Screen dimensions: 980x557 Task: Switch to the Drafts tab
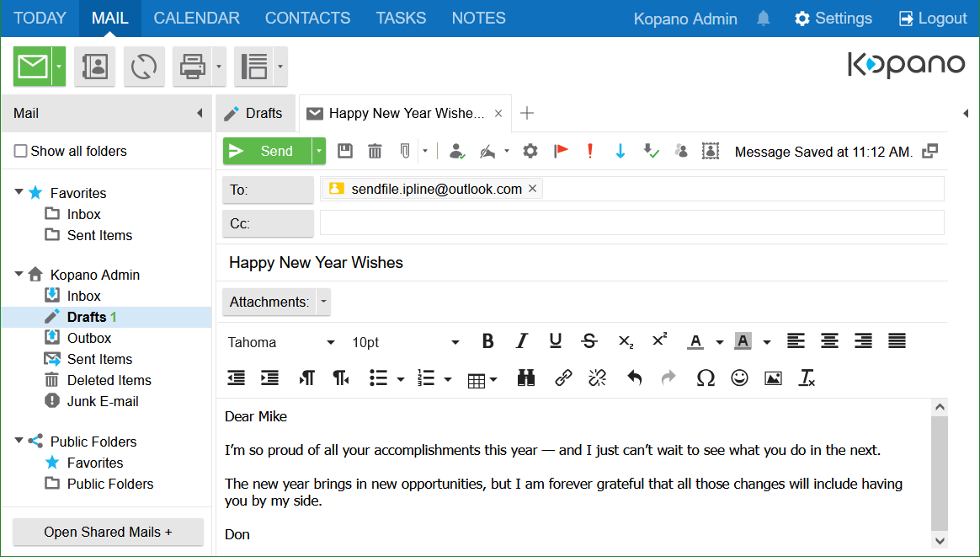tap(254, 113)
